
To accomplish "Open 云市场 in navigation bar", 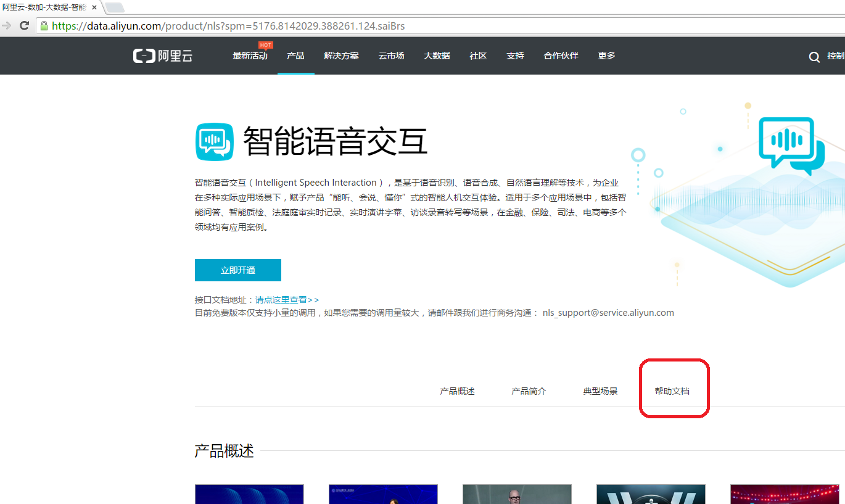I will tap(391, 56).
